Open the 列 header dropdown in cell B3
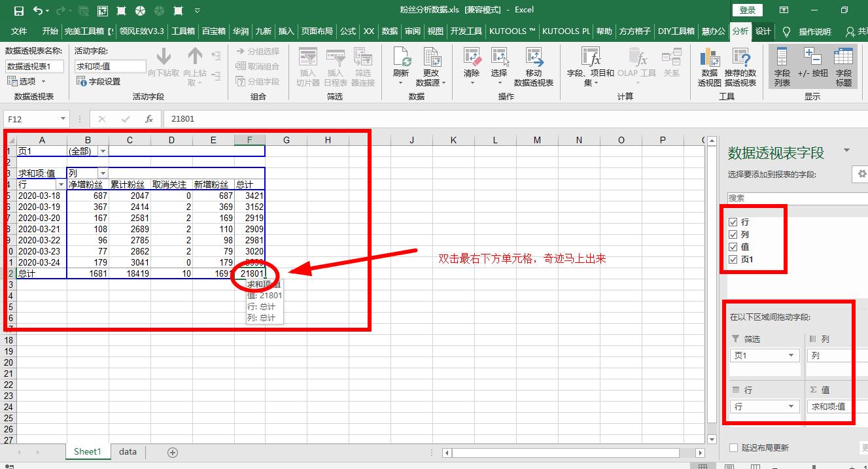This screenshot has width=868, height=469. click(104, 172)
